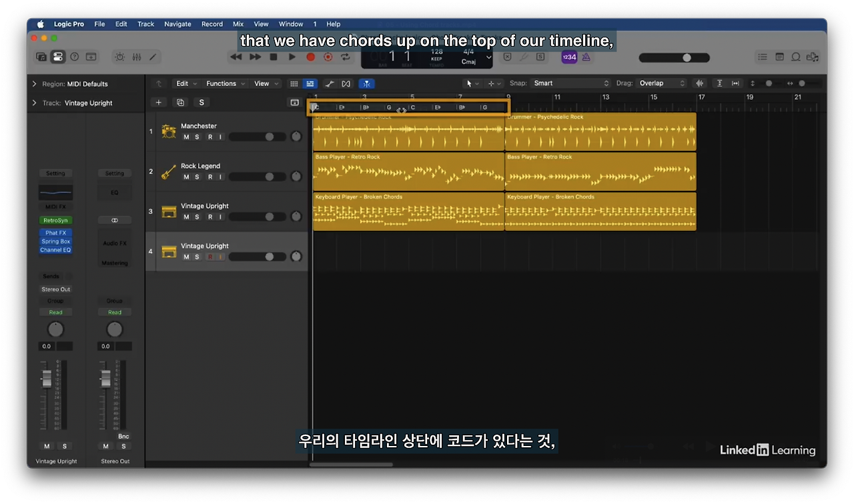
Task: Click the Rewind transport button
Action: 236,57
